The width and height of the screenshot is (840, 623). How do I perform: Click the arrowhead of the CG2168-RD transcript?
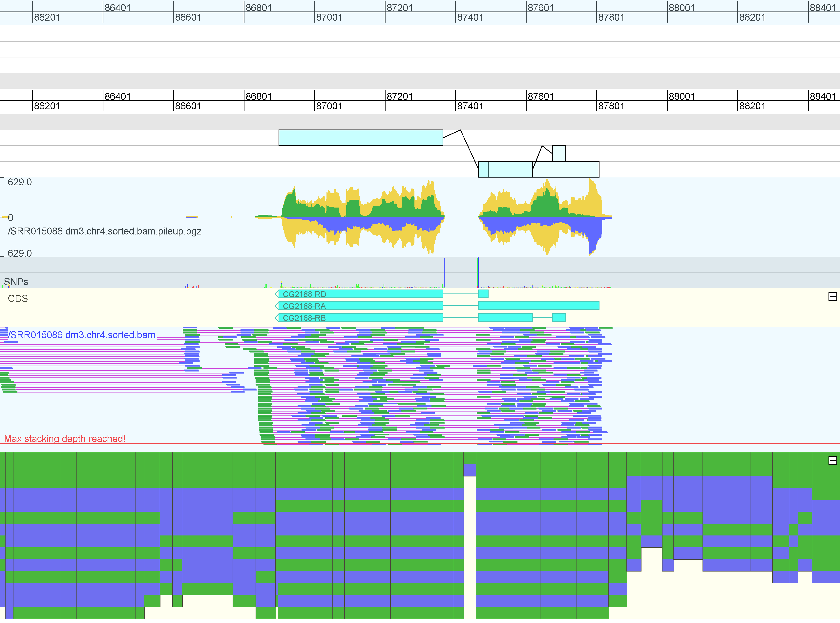277,294
